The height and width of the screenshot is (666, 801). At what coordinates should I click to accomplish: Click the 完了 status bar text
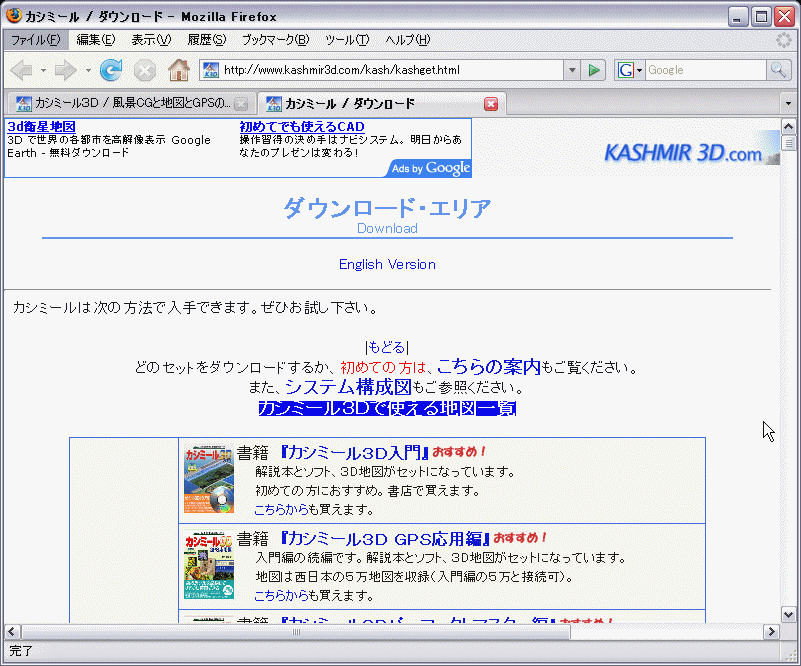pos(21,651)
